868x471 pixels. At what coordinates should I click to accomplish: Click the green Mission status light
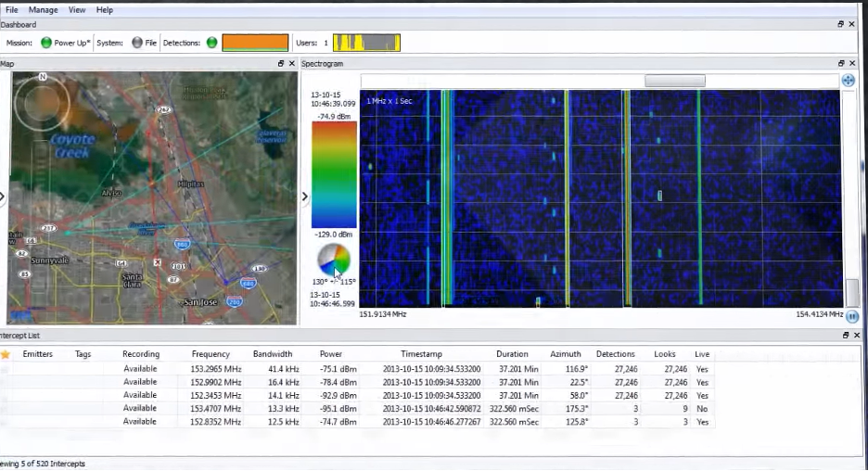(x=45, y=43)
